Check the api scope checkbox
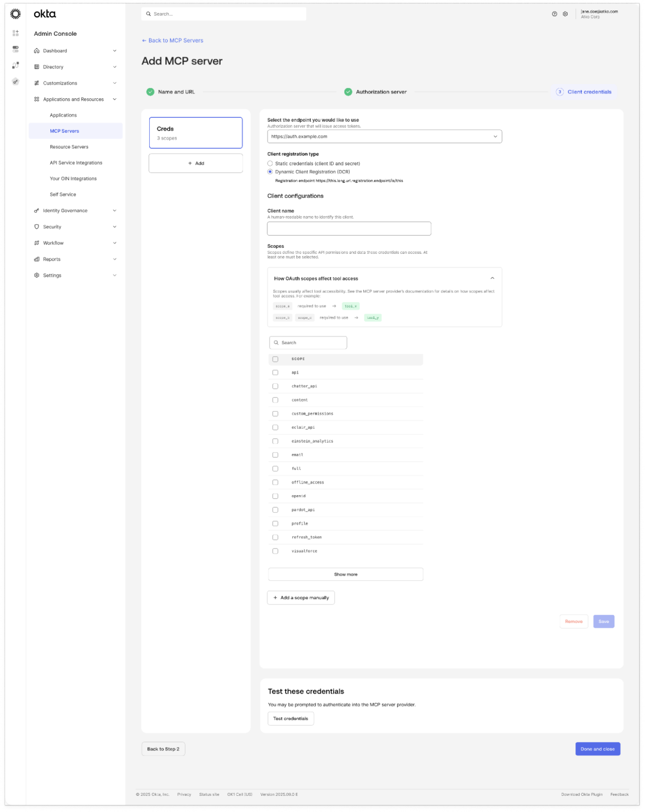 [x=275, y=373]
